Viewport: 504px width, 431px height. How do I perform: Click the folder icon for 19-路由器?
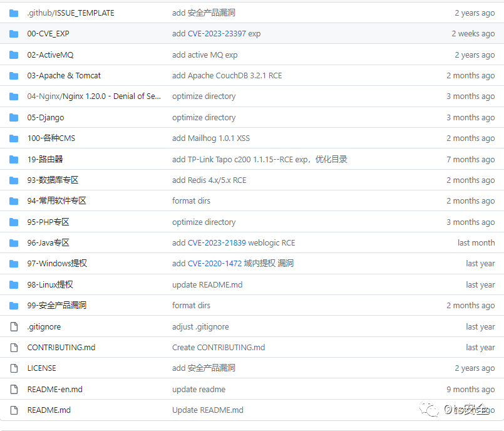click(x=14, y=160)
